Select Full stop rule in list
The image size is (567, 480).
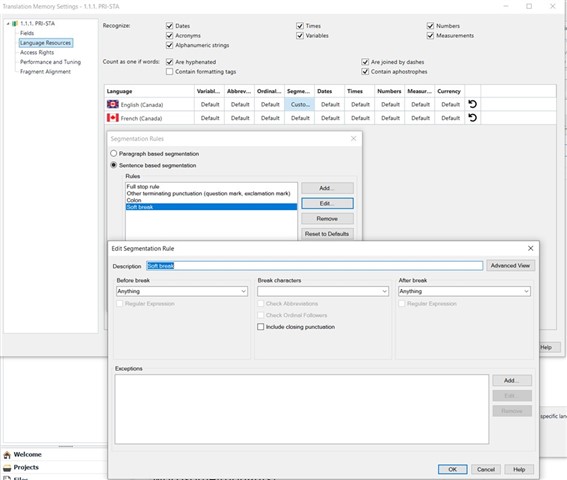click(x=212, y=187)
